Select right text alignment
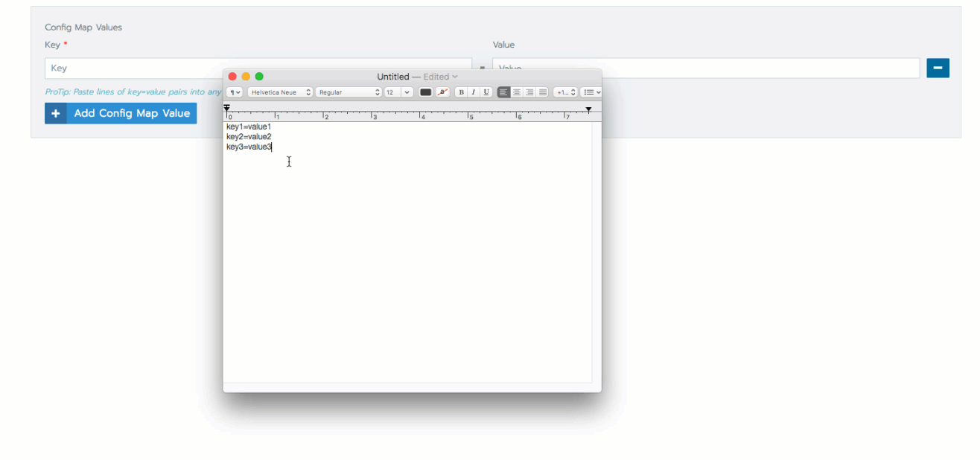 click(529, 92)
